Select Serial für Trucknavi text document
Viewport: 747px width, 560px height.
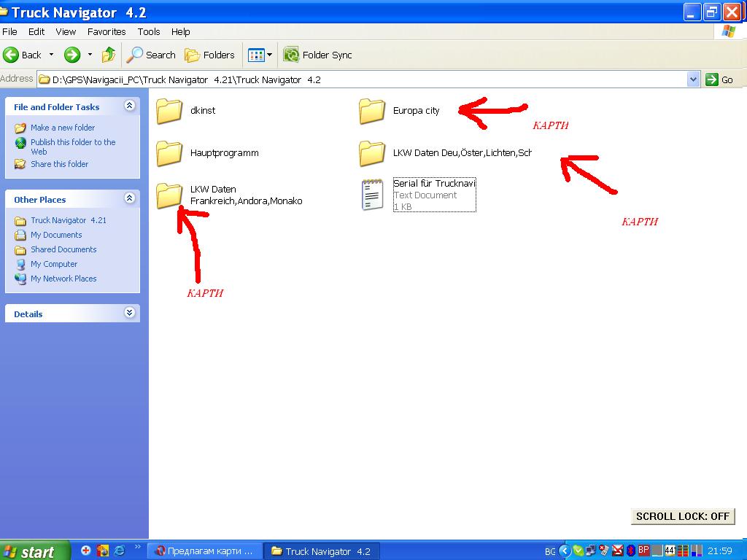tap(418, 195)
